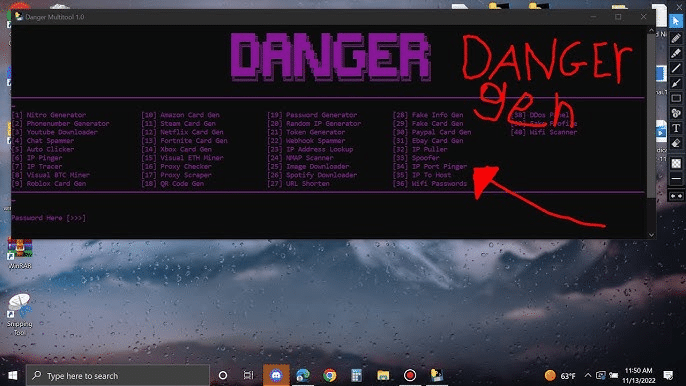Viewport: 686px width, 386px height.
Task: Open the Calculator taskbar icon
Action: 356,375
